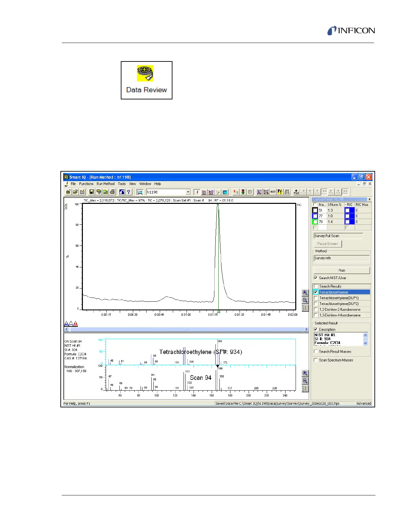Open the h1198 instrument dropdown
Screen dimensions: 410x532
(188, 192)
